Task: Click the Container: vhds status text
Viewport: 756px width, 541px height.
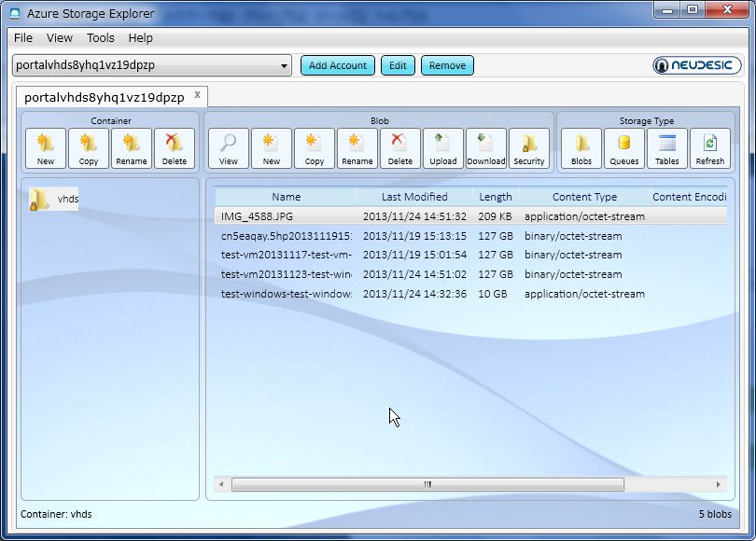Action: [x=56, y=514]
